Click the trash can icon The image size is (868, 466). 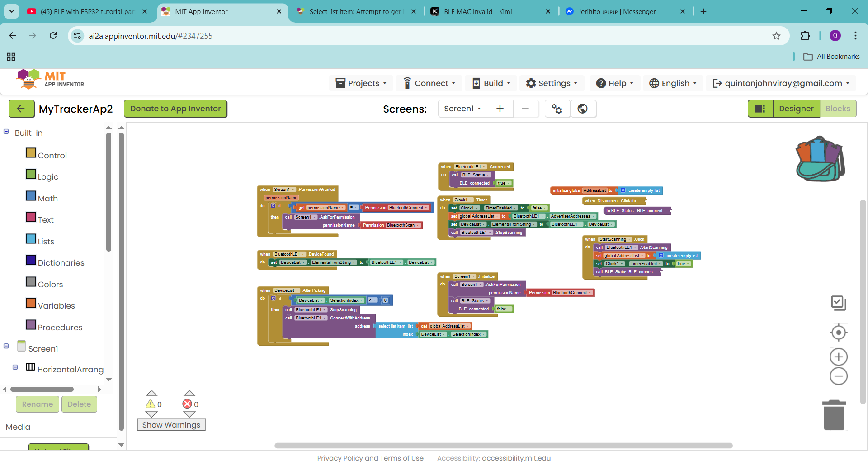834,415
